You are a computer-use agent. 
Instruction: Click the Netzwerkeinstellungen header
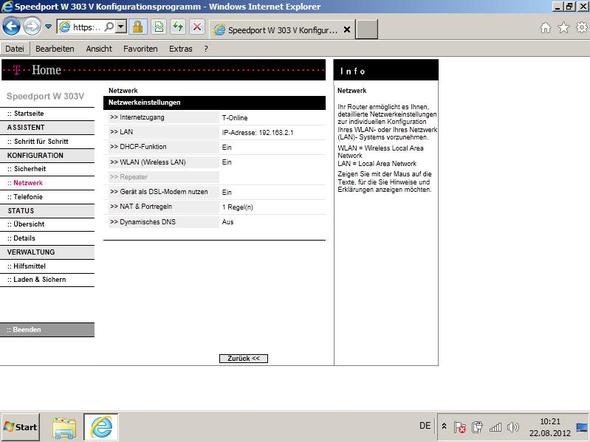point(214,103)
